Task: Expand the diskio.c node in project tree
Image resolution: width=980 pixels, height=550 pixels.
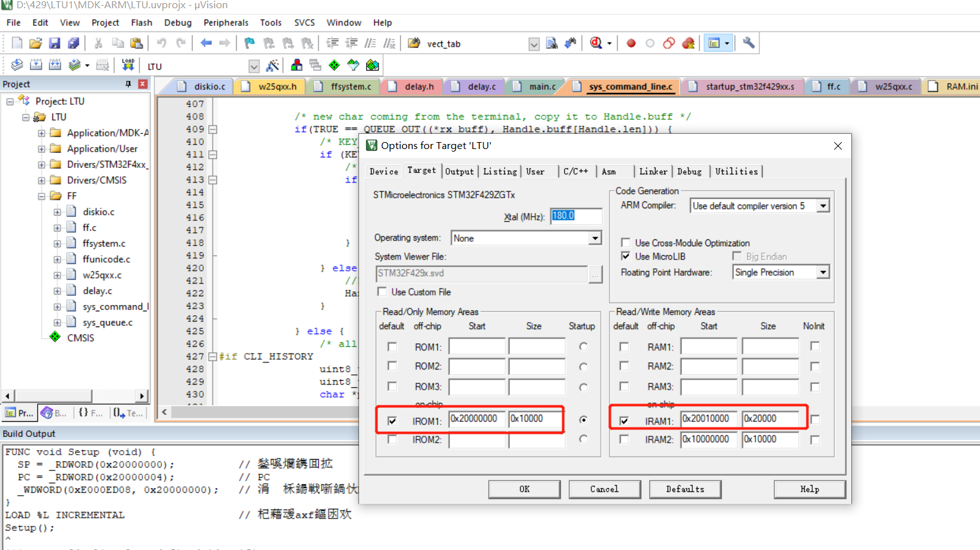Action: click(x=57, y=212)
